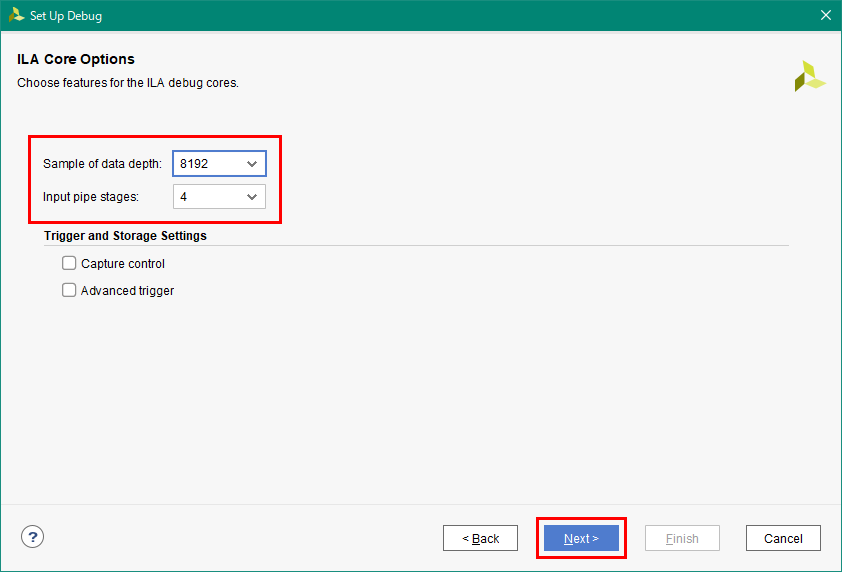The width and height of the screenshot is (842, 572).
Task: Open the Input pipe stages dropdown
Action: (x=219, y=197)
